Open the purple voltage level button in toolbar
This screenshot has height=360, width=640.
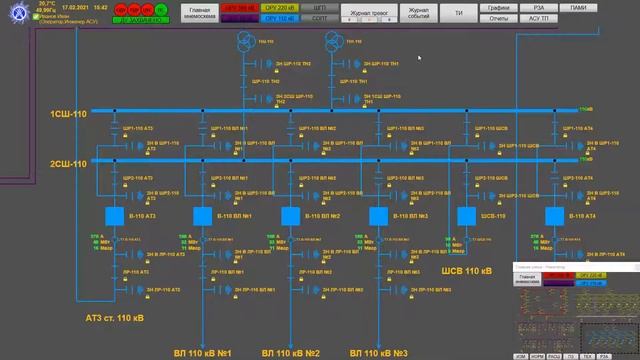(240, 18)
